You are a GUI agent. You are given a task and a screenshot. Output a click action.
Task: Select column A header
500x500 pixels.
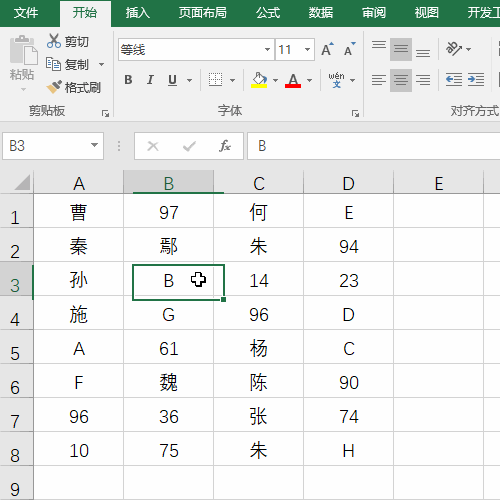coord(79,183)
